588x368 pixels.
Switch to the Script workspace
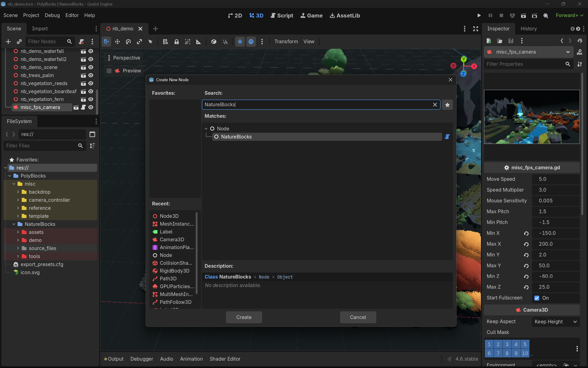[x=282, y=16]
